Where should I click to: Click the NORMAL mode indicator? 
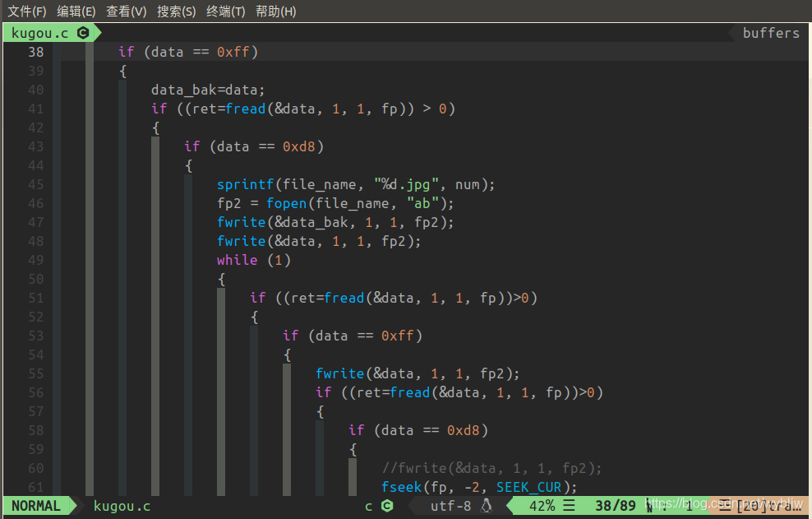(35, 506)
